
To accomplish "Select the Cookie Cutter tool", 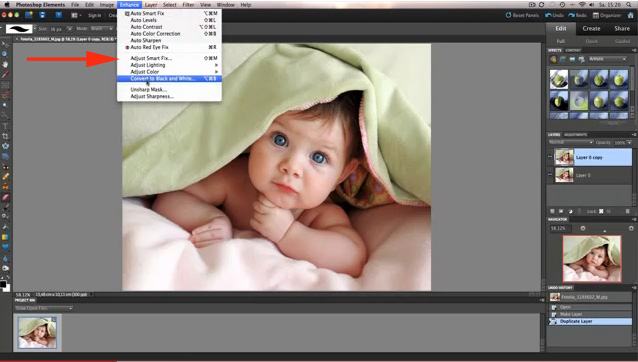I will [x=5, y=146].
